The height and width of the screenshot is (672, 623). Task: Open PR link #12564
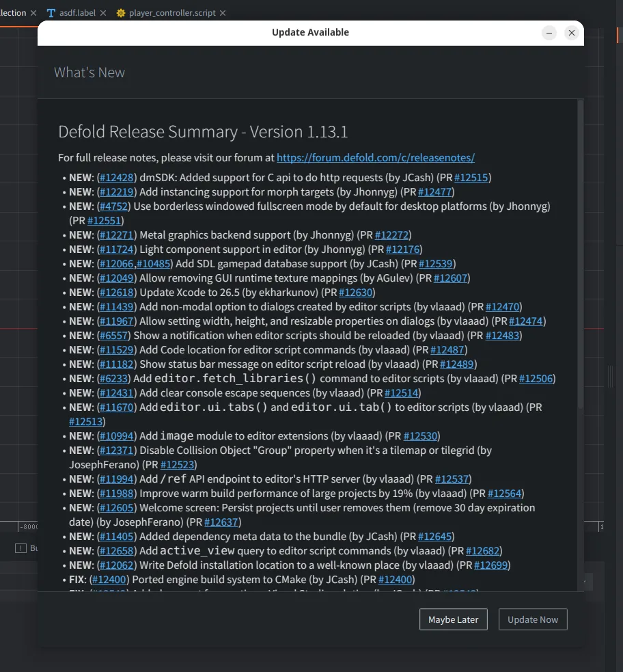click(x=504, y=494)
